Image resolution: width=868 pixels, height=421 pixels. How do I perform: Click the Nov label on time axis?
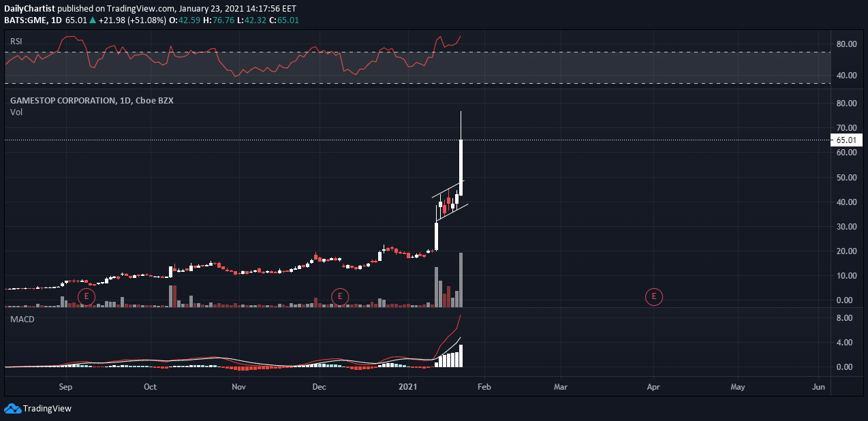tap(238, 387)
